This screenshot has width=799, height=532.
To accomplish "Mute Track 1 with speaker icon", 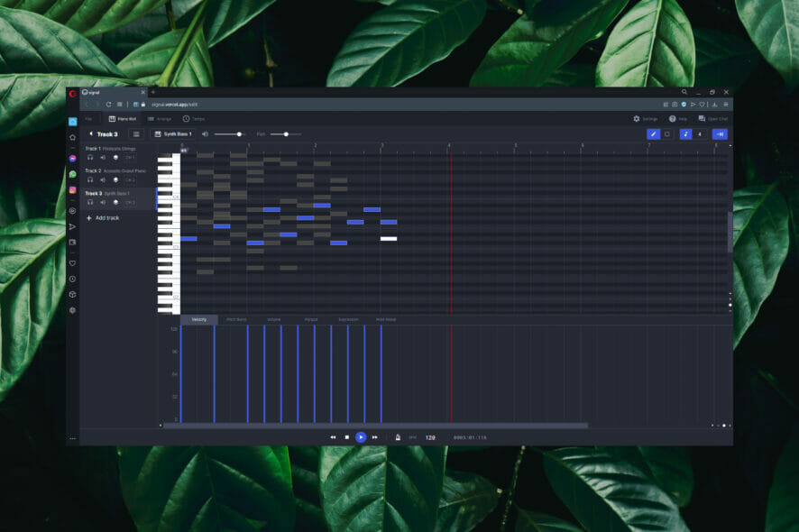I will (x=103, y=158).
